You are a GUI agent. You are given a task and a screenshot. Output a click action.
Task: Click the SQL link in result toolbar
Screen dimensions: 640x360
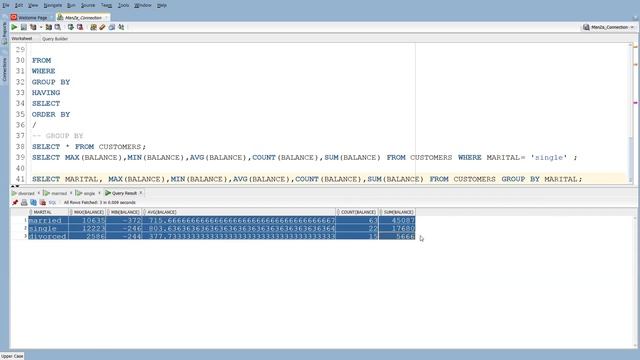point(52,202)
